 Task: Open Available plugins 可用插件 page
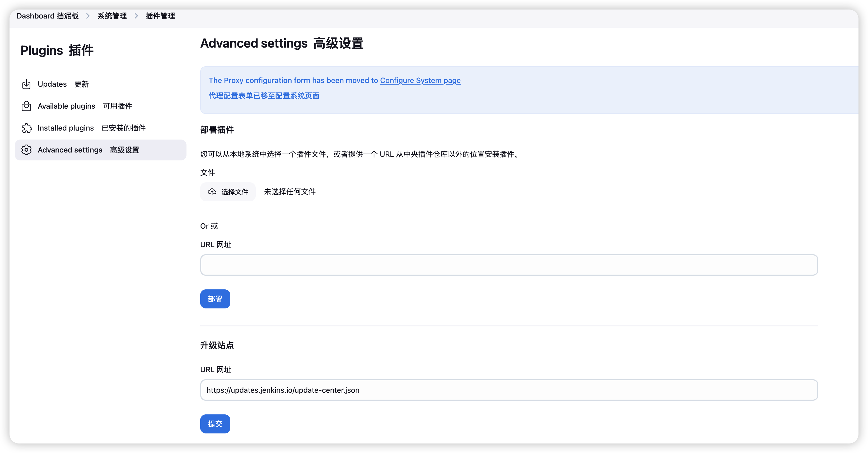pos(100,106)
